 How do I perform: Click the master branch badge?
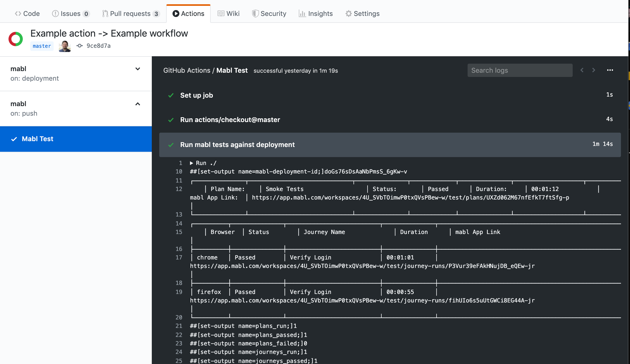[x=42, y=46]
